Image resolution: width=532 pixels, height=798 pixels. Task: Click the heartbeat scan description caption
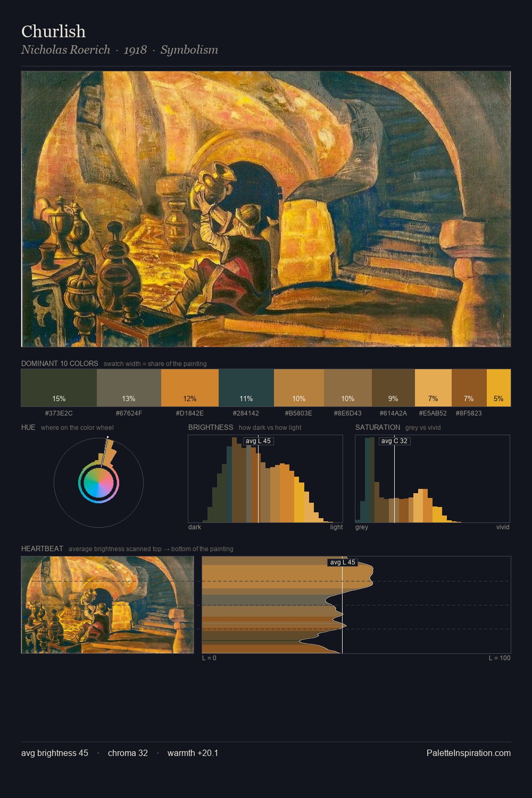coord(151,549)
